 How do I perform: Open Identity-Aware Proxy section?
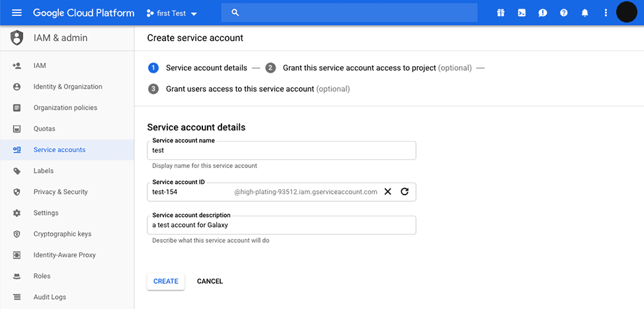click(64, 255)
